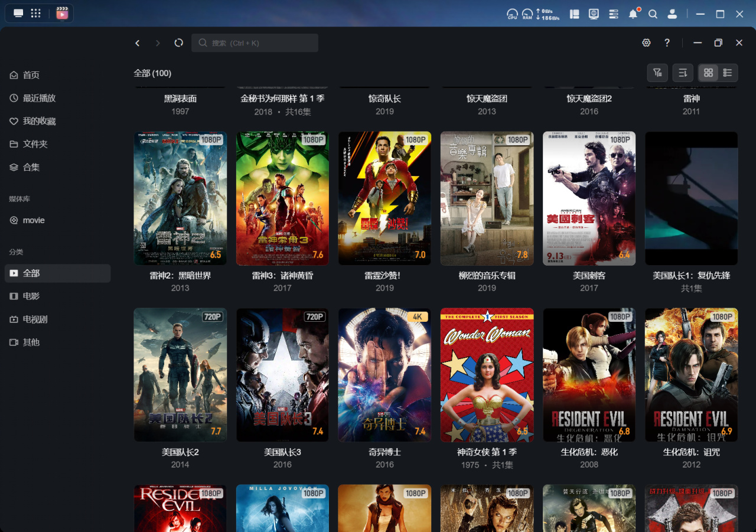Open the window layout icon in the top bar
This screenshot has width=756, height=532.
pos(574,14)
